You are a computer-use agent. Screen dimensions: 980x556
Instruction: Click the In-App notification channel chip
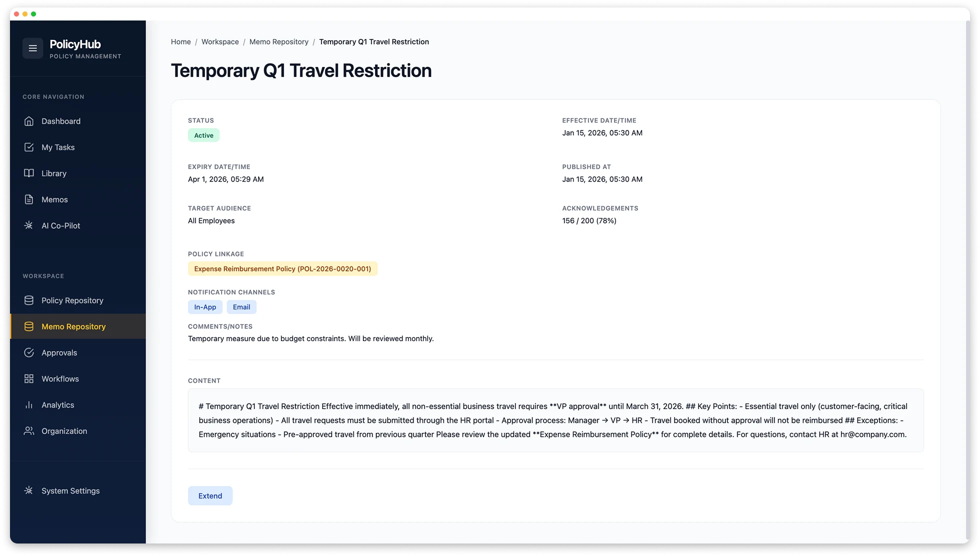point(205,307)
